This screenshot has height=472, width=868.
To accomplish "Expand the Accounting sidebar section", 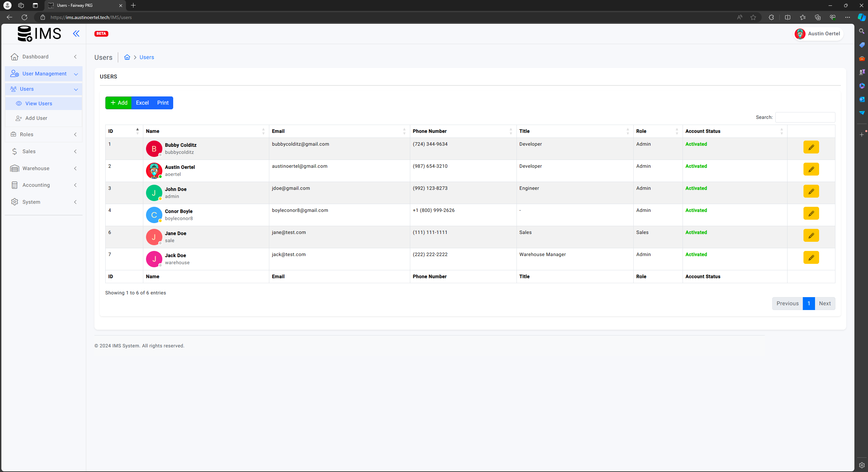I will pyautogui.click(x=36, y=185).
